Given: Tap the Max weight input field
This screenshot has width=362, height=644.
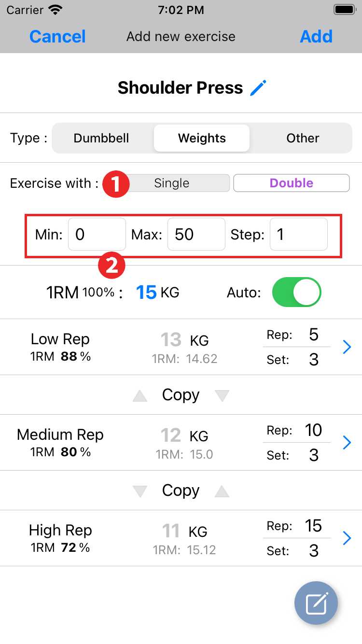Looking at the screenshot, I should pyautogui.click(x=196, y=235).
